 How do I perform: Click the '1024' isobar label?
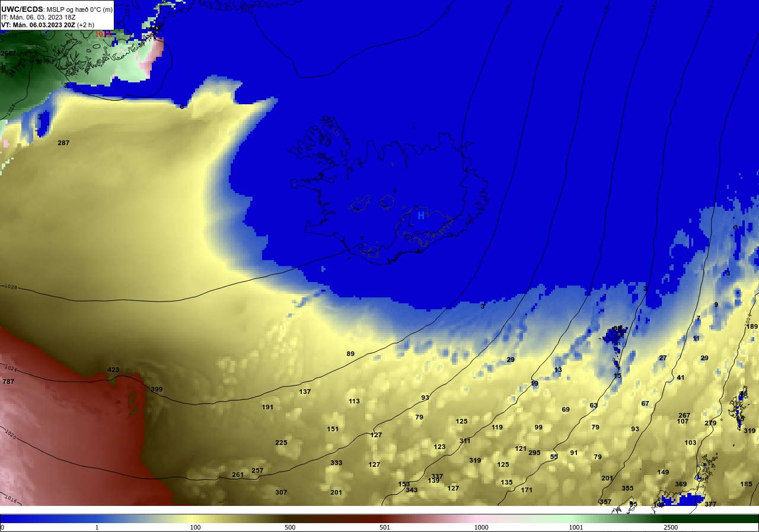11,368
